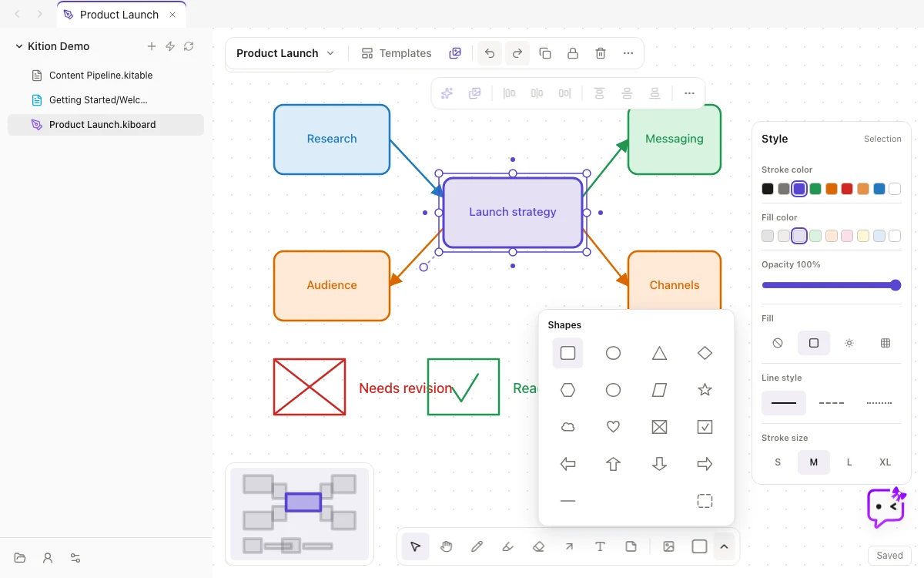Screen dimensions: 924x578
Task: Open more options in top toolbar
Action: coord(628,53)
